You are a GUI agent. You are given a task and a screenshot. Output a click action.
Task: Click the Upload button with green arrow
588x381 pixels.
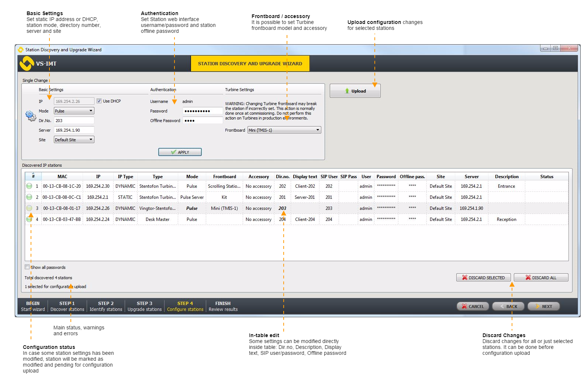355,91
